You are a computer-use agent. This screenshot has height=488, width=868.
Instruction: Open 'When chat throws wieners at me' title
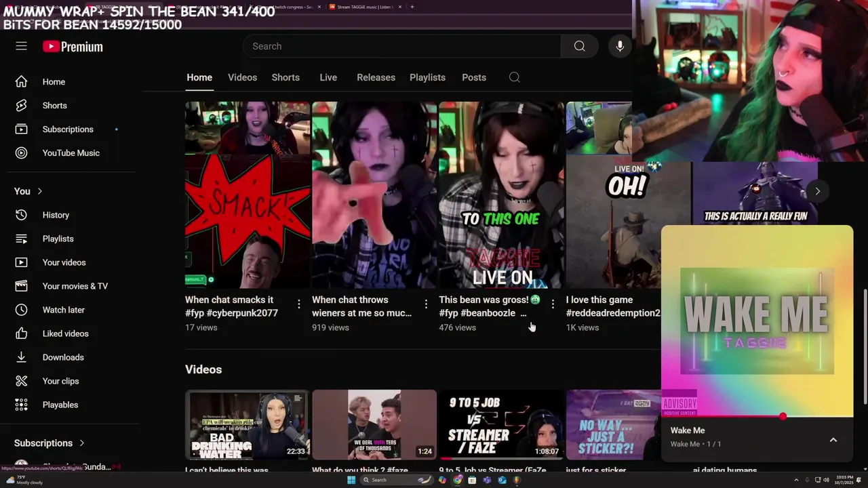click(361, 306)
